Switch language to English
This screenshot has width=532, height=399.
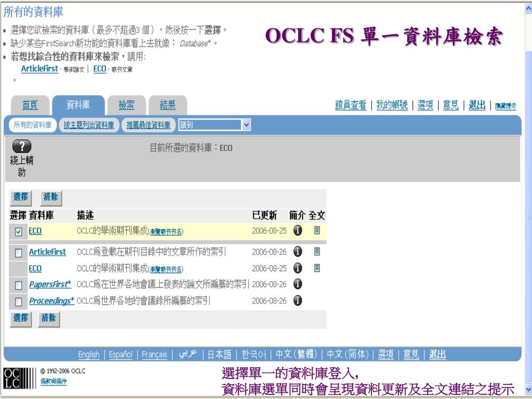[x=88, y=354]
